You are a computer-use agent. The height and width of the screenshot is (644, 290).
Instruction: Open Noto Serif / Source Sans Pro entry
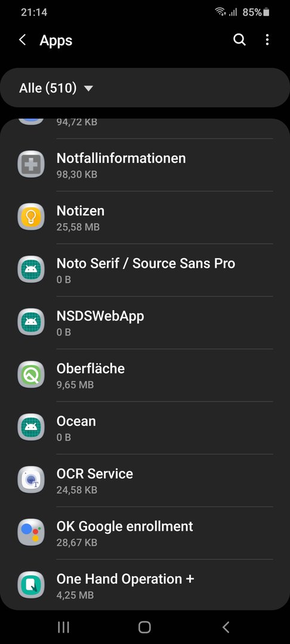coord(145,270)
